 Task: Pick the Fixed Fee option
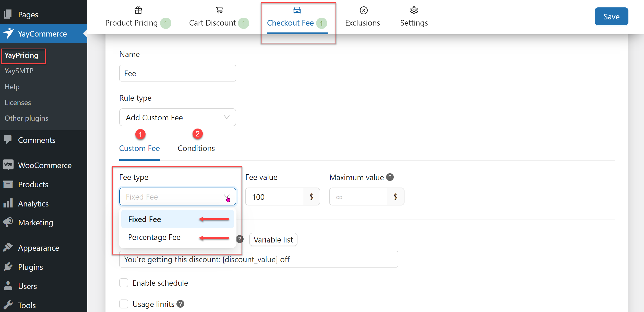pos(145,219)
